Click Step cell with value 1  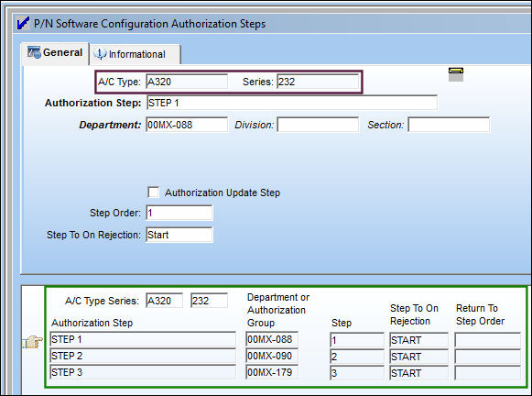357,340
